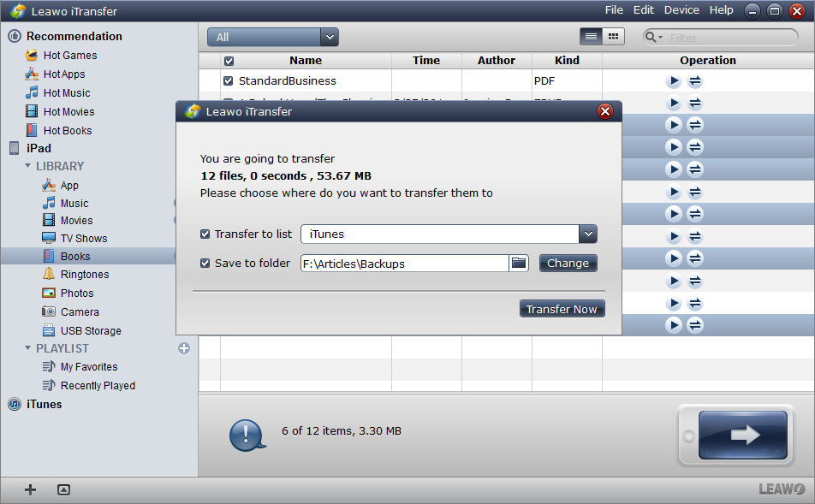Open the Ringtones library category

76,275
